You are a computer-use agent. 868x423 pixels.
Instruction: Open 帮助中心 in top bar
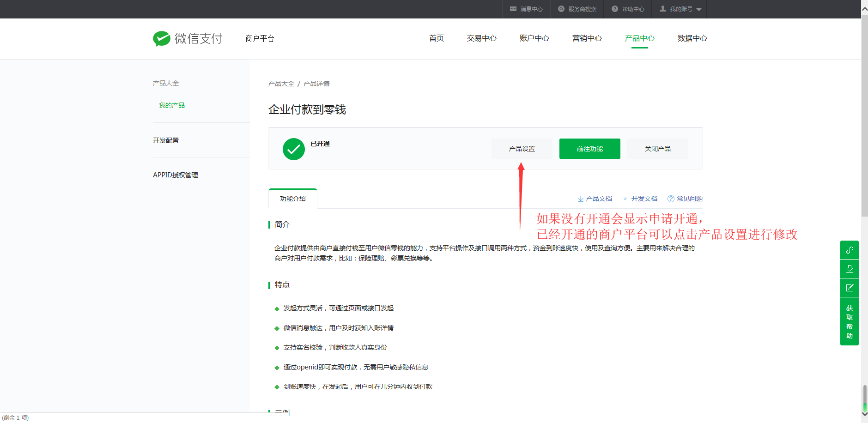[633, 9]
